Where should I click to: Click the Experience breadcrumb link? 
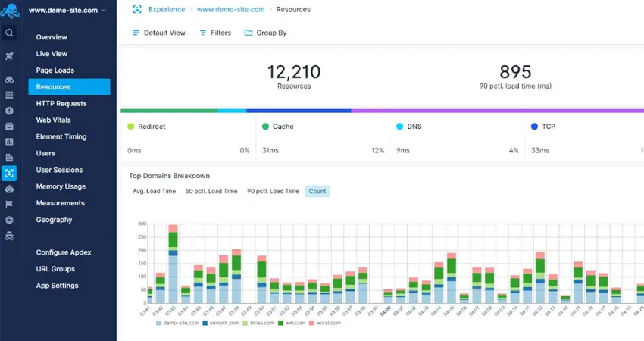click(167, 9)
